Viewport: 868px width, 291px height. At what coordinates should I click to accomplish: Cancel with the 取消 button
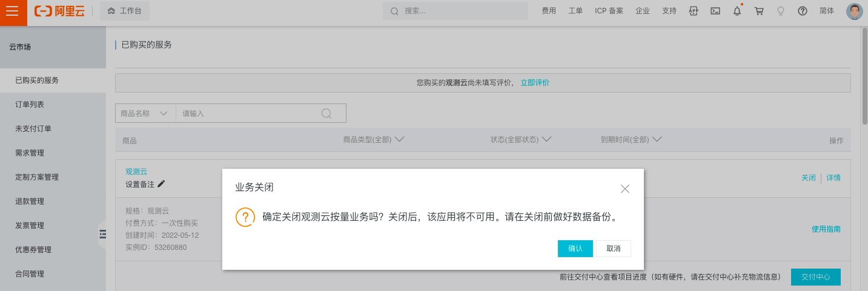click(614, 249)
